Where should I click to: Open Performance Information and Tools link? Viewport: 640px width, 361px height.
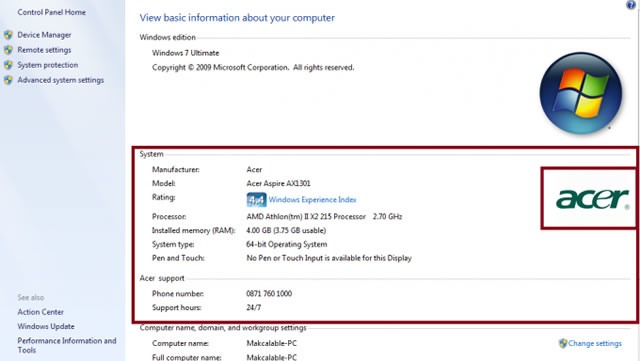(x=67, y=345)
